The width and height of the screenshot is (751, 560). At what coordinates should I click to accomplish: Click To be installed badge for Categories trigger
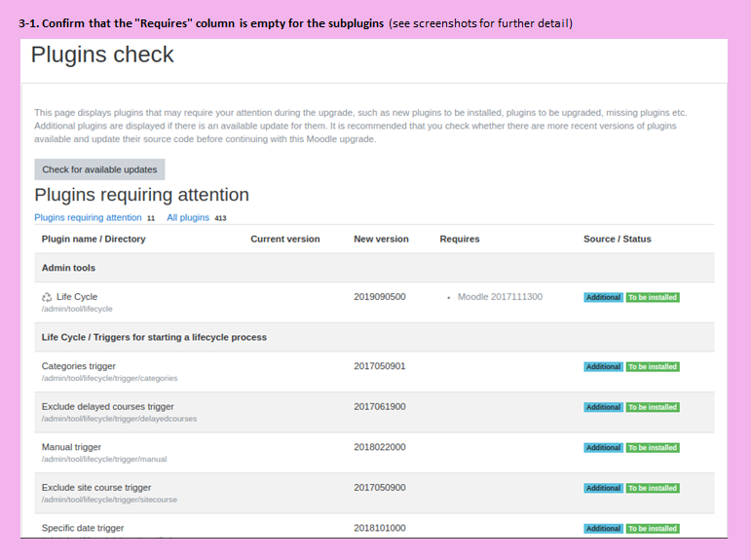(x=653, y=367)
